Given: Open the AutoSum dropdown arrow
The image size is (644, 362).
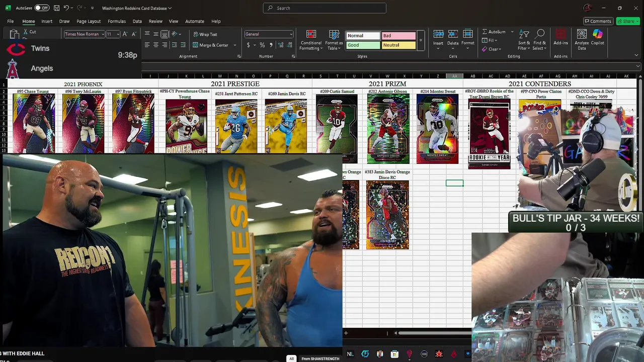Looking at the screenshot, I should click(x=512, y=32).
